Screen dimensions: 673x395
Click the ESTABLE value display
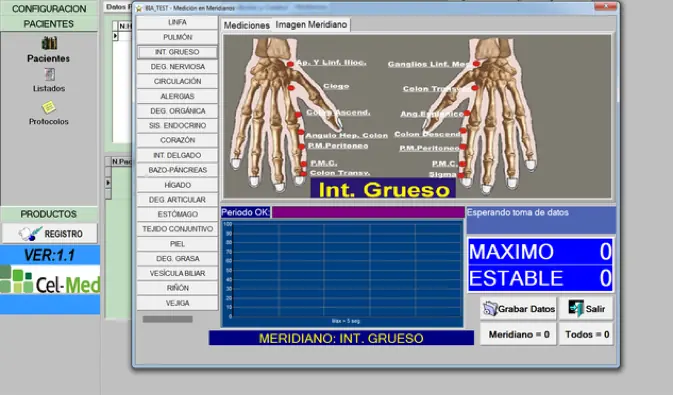(540, 278)
